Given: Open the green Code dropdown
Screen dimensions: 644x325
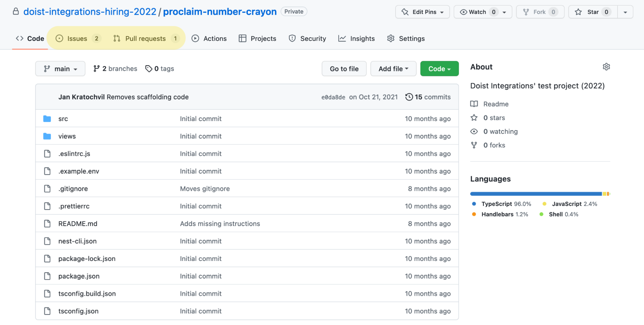Looking at the screenshot, I should coord(439,68).
